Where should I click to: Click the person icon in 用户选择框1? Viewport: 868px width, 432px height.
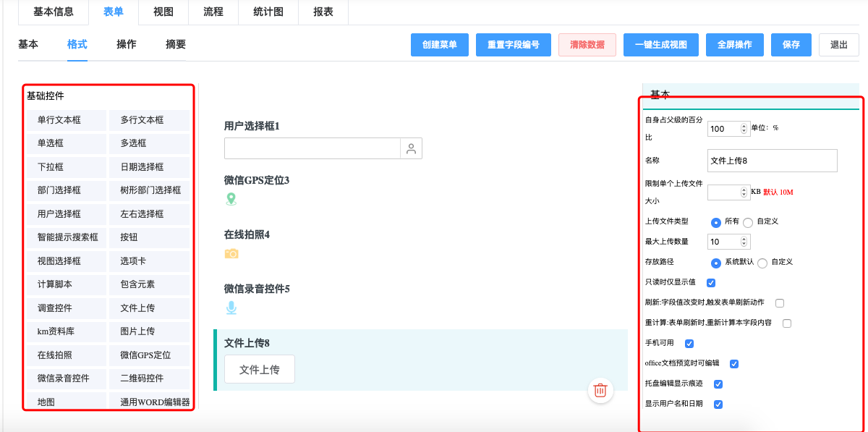point(410,148)
